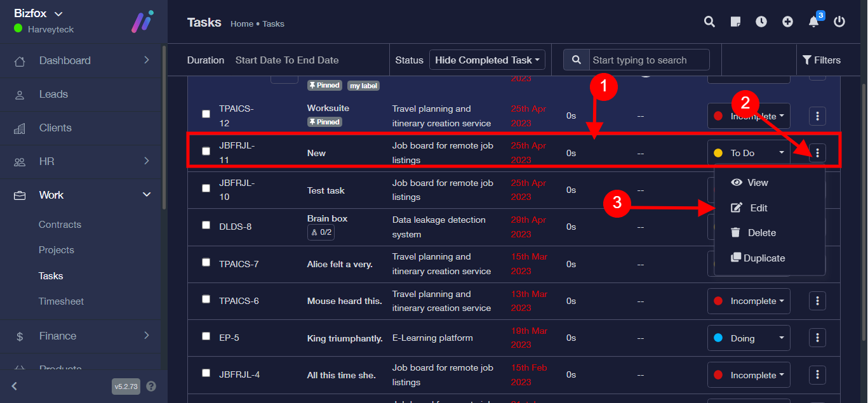Choose Duplicate from the context menu
Viewport: 868px width, 403px height.
point(764,258)
